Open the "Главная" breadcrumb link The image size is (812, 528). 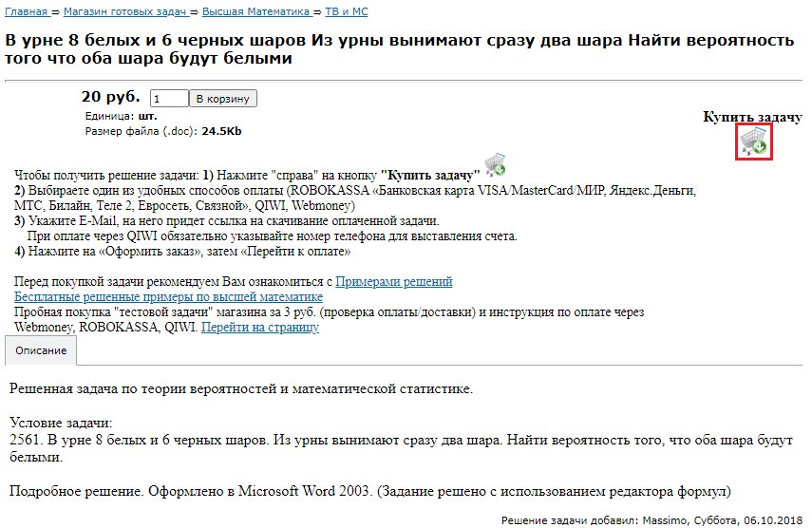click(x=26, y=11)
